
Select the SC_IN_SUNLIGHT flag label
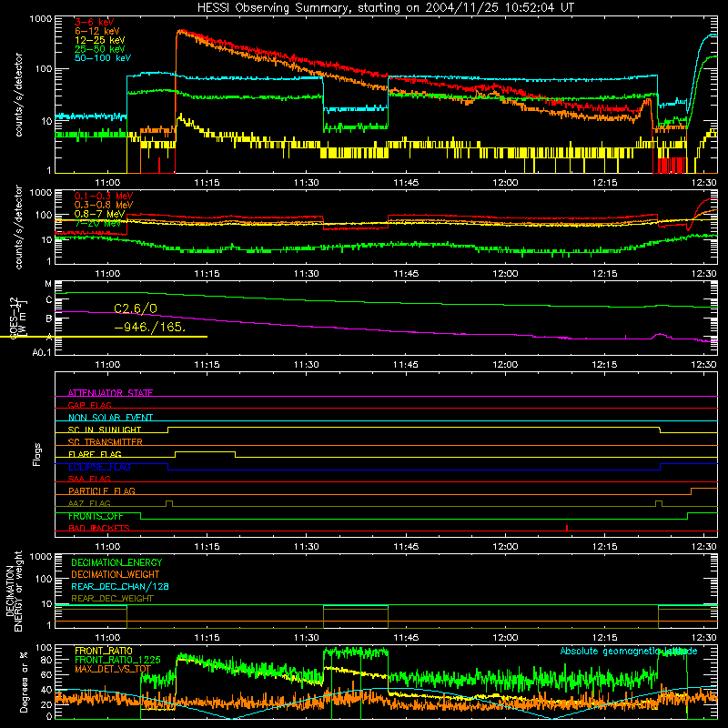105,430
